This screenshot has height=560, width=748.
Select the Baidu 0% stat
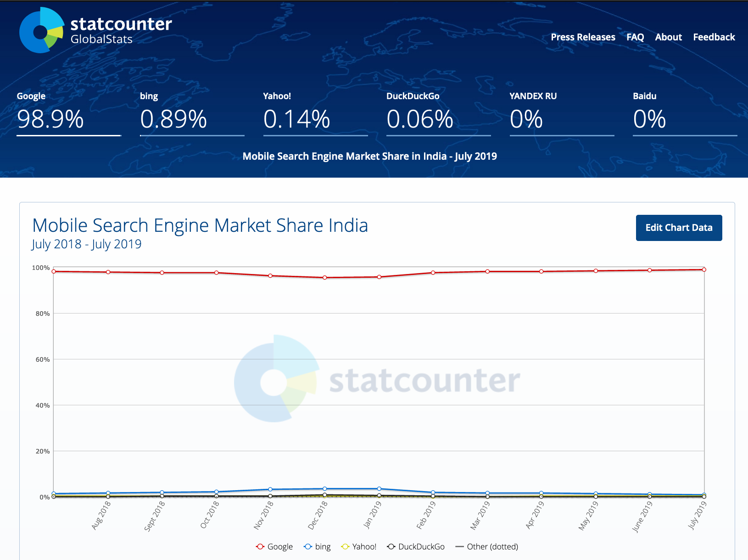point(685,113)
